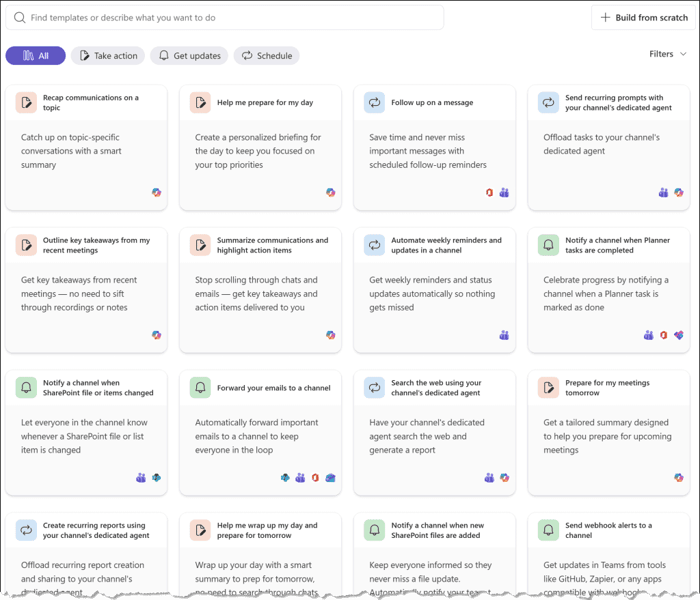Click the Copilot icon on Prepare for my meetings card
This screenshot has height=600, width=700.
point(679,478)
